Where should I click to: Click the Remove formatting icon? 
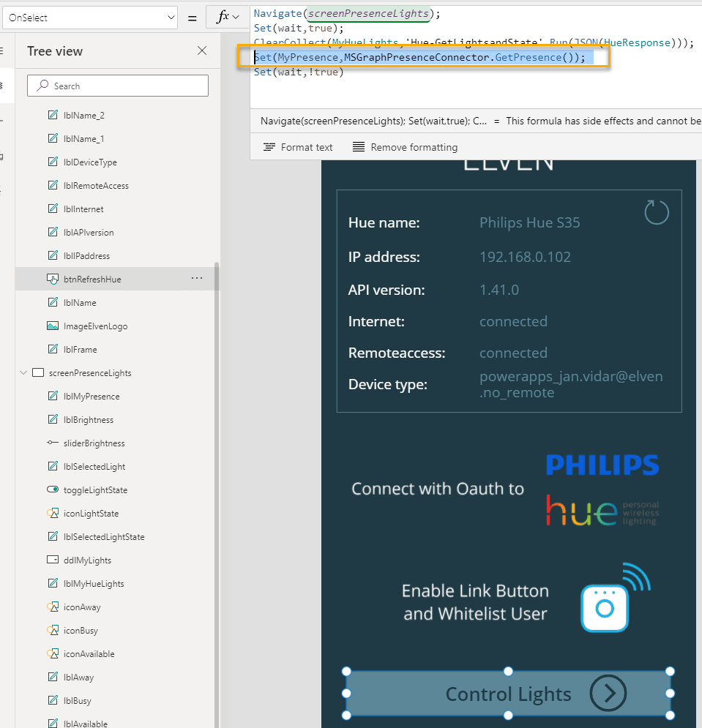click(x=359, y=147)
